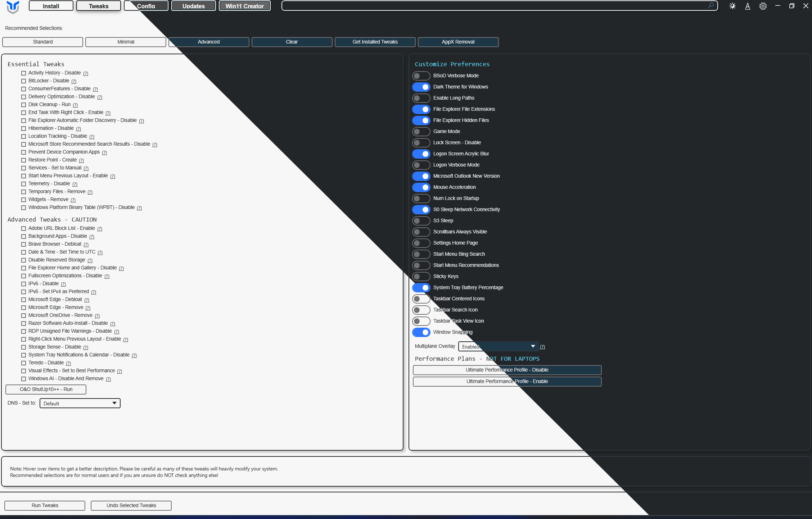Show help for Windows AI - Disable And Remove

pos(108,379)
